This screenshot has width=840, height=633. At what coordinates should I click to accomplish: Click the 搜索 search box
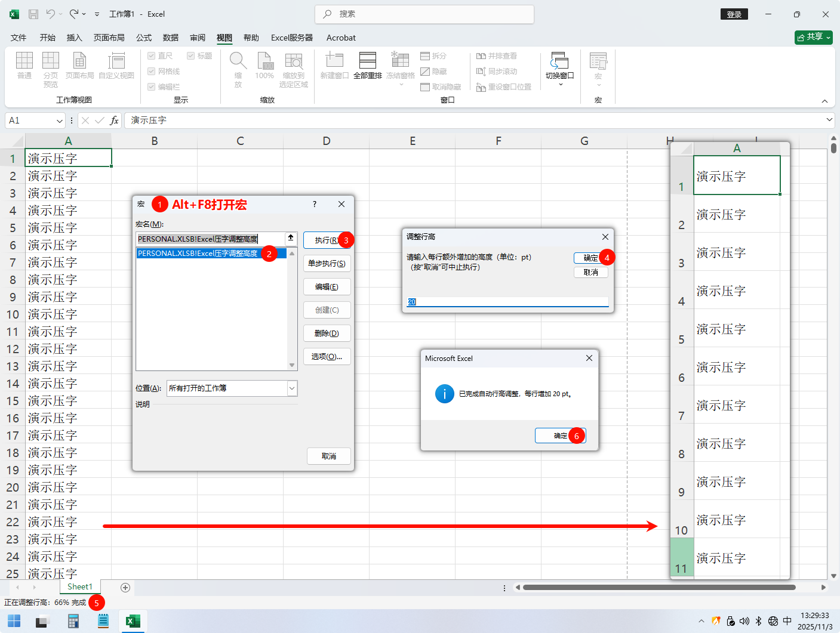[424, 14]
